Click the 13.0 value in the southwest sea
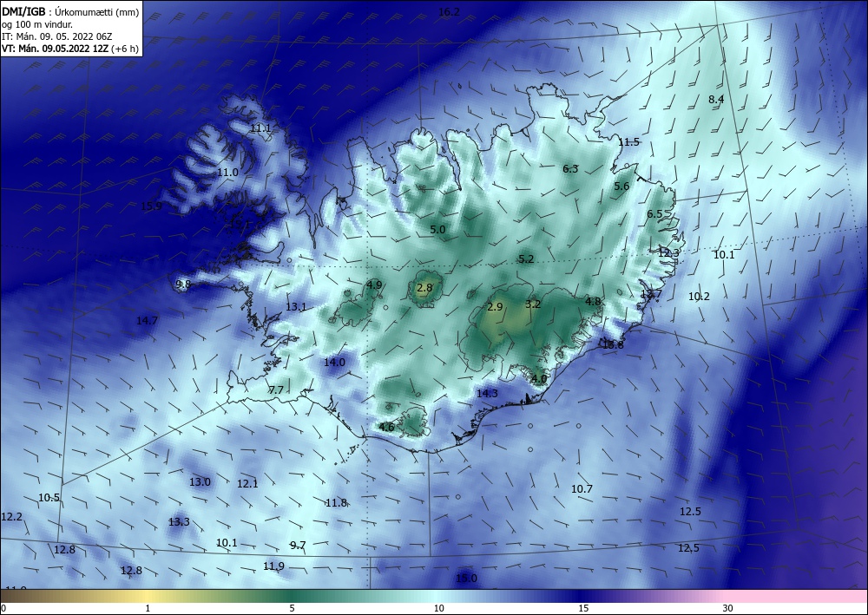This screenshot has height=615, width=868. [200, 481]
